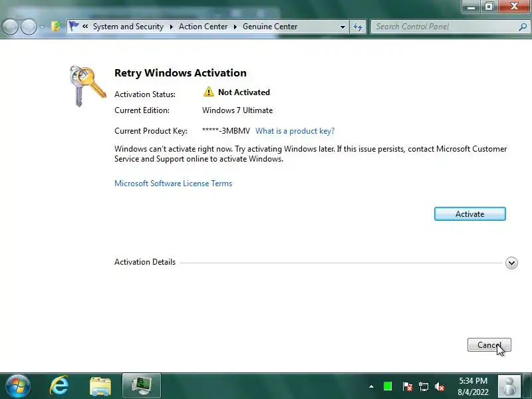532x399 pixels.
Task: Open the taskbar clock showing 5:34 PM
Action: (x=473, y=386)
